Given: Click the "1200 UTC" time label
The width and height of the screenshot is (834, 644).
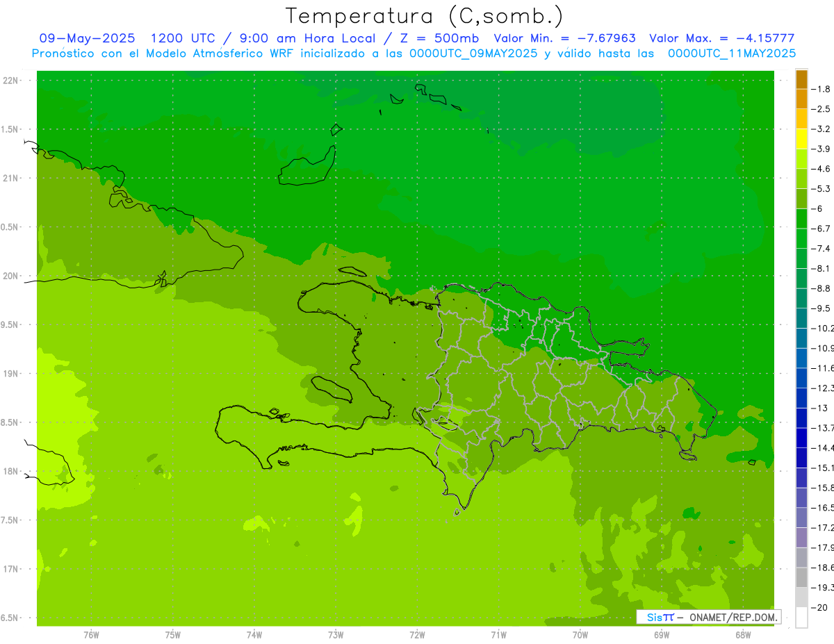Looking at the screenshot, I should [182, 38].
